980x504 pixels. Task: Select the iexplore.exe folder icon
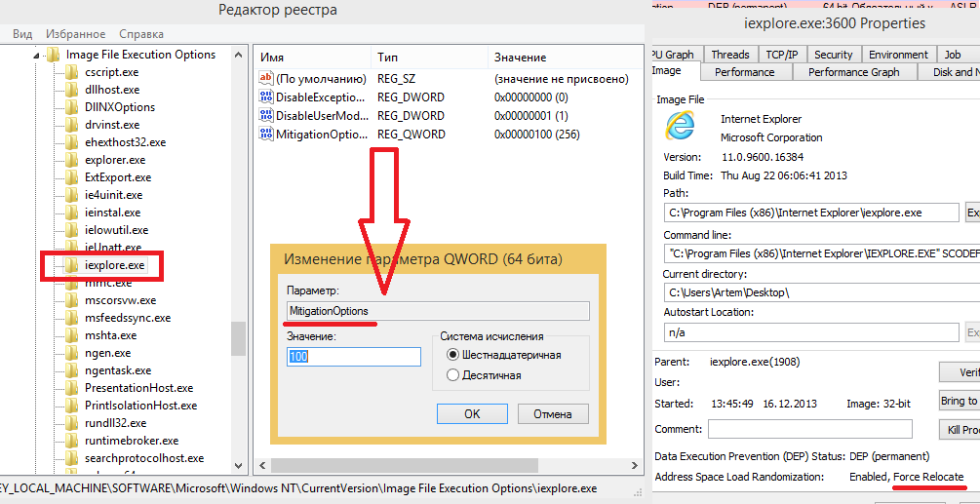(x=72, y=265)
